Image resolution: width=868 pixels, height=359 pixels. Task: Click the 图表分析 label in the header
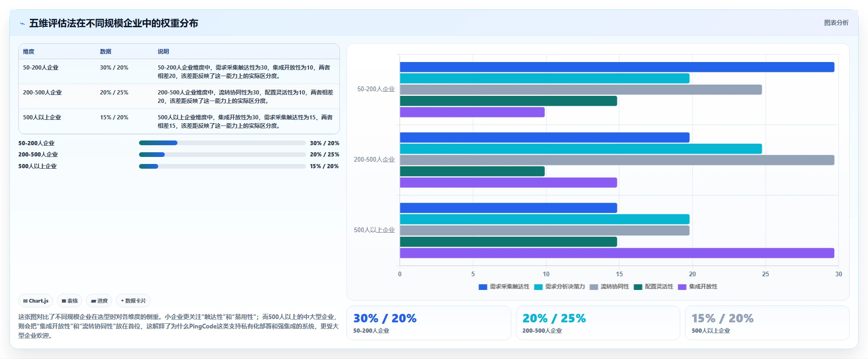(836, 23)
